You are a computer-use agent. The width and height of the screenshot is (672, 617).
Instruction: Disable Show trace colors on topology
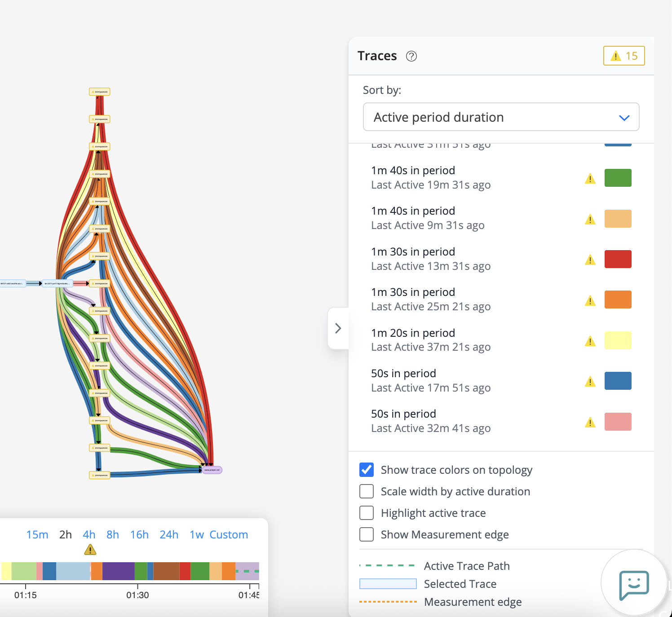367,470
